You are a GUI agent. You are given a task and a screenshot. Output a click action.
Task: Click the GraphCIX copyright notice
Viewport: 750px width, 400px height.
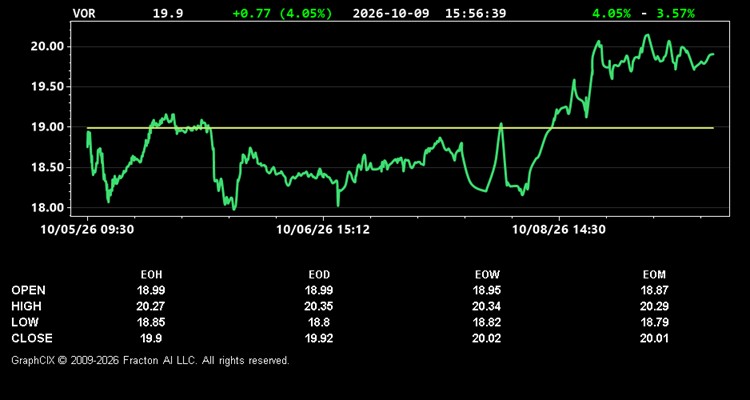(150, 360)
